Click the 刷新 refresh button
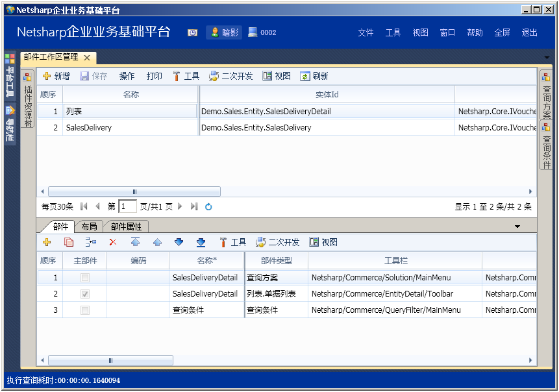The width and height of the screenshot is (559, 392). (314, 76)
